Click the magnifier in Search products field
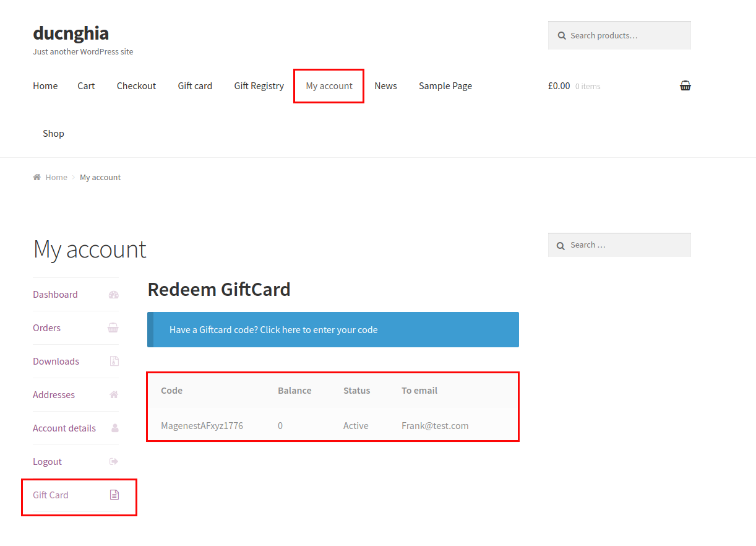 561,35
